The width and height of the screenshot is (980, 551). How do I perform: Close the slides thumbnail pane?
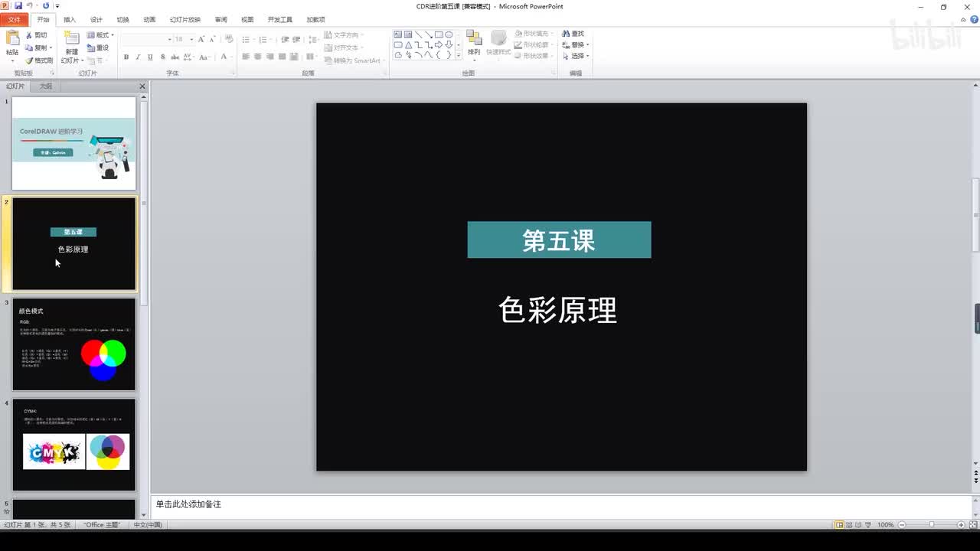tap(142, 86)
